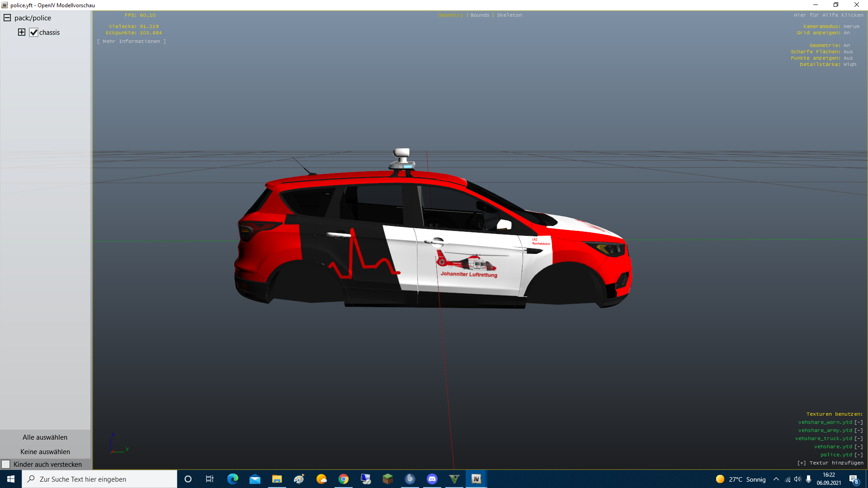Enable the Kinder auch verstecken checkbox

(6, 465)
